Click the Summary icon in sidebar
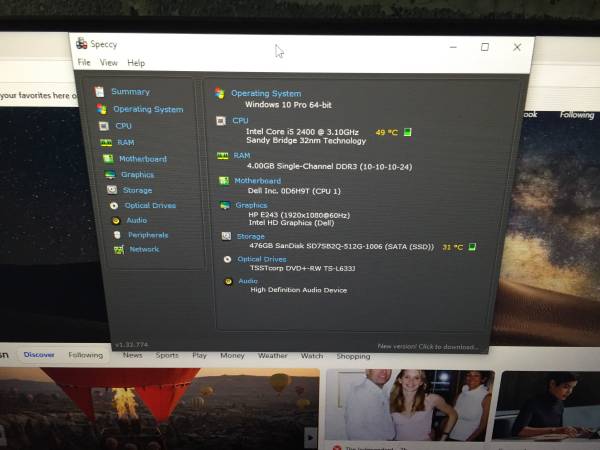600x450 pixels. 99,92
